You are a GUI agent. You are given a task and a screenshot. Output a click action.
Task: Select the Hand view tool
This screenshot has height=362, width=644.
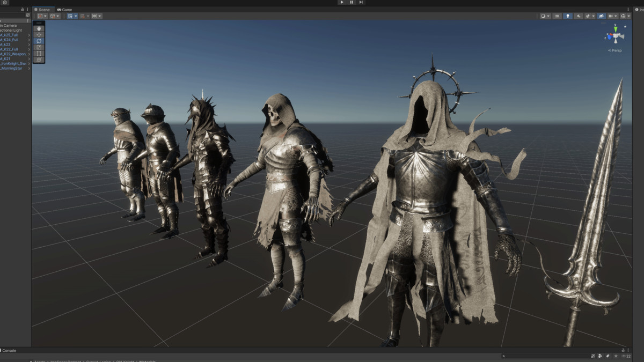(39, 28)
